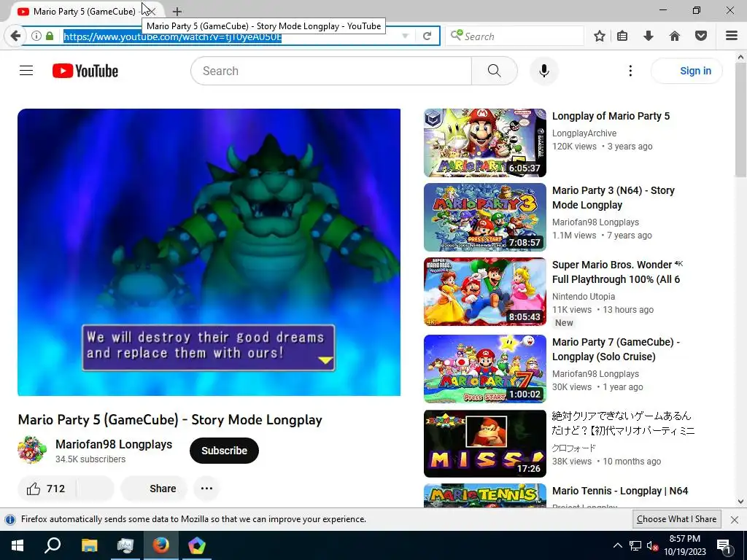This screenshot has width=747, height=560.
Task: Click Choose What I Share button
Action: pyautogui.click(x=676, y=519)
